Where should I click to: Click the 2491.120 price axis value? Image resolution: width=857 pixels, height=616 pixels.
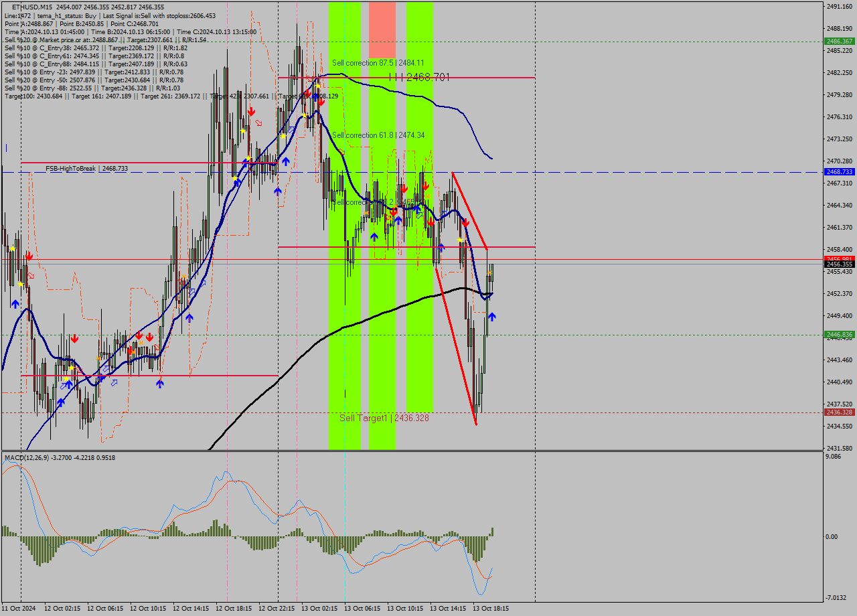click(840, 6)
